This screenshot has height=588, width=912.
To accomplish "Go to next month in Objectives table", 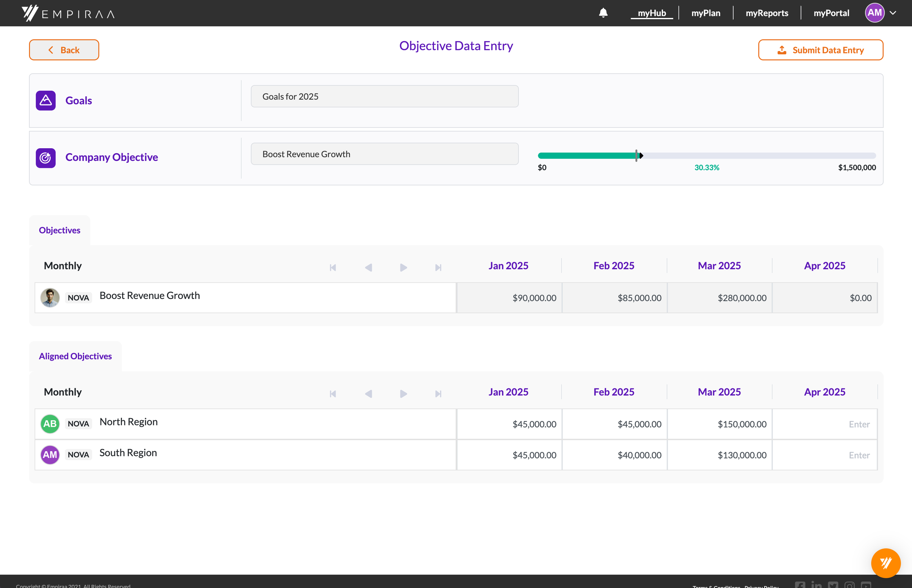I will coord(403,267).
